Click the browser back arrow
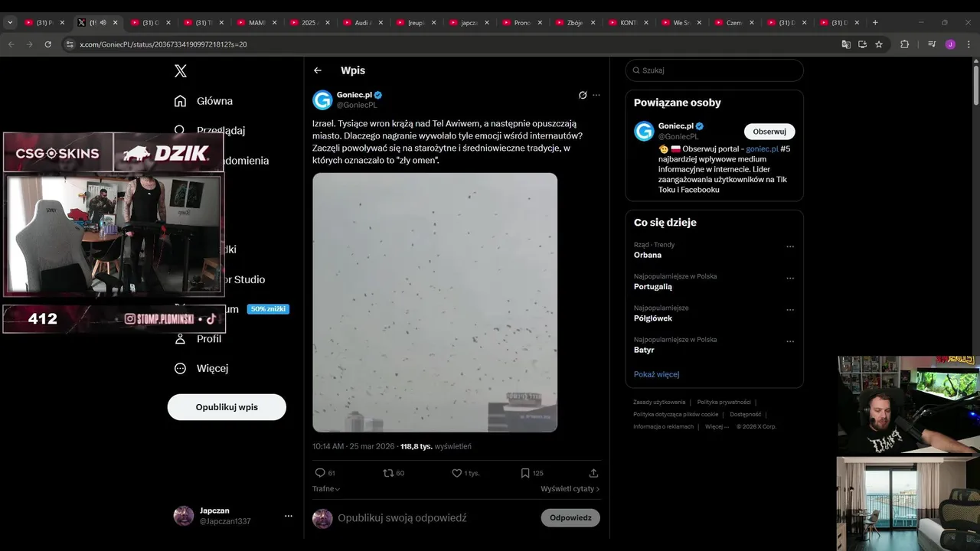The height and width of the screenshot is (551, 980). tap(11, 44)
